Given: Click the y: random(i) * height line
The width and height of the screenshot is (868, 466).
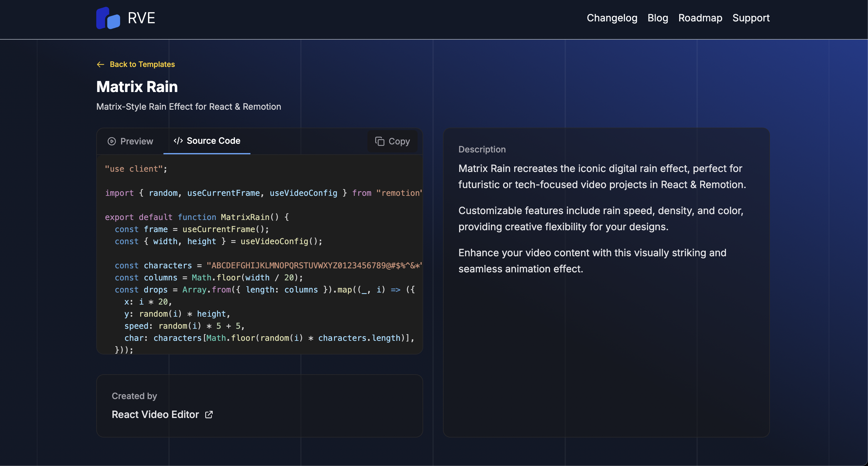Looking at the screenshot, I should click(x=177, y=314).
